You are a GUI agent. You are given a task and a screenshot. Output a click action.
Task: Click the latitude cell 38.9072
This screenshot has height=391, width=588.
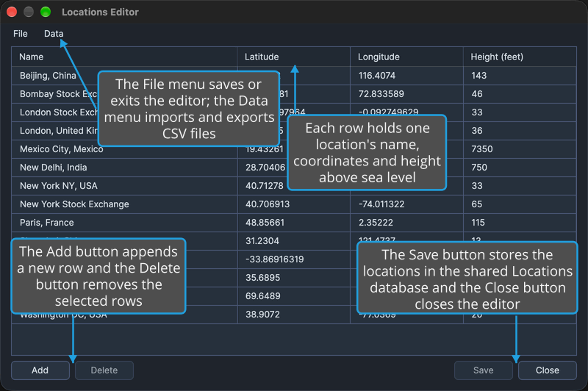point(293,315)
